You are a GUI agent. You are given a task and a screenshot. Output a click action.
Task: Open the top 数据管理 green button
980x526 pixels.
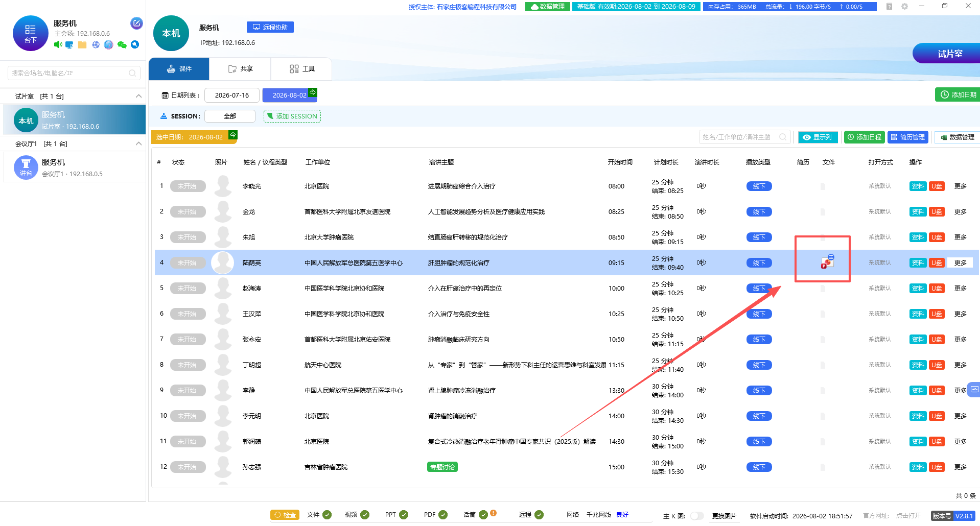coord(548,7)
